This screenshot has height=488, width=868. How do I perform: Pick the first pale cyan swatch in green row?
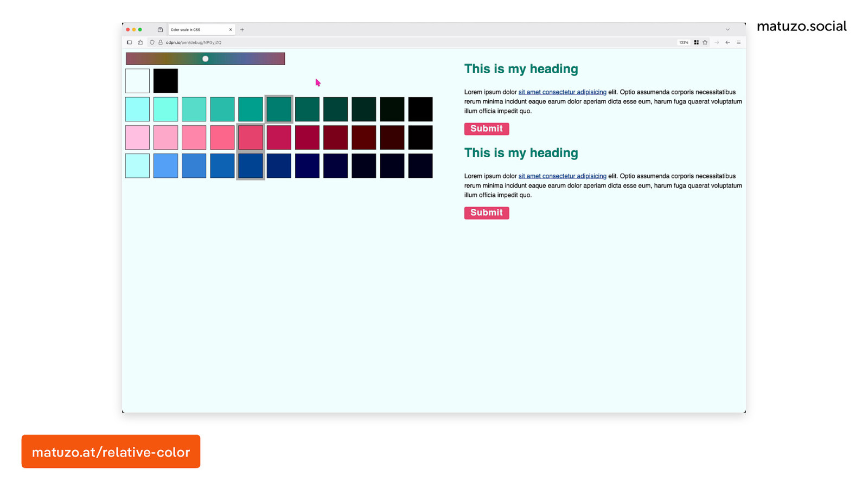137,109
